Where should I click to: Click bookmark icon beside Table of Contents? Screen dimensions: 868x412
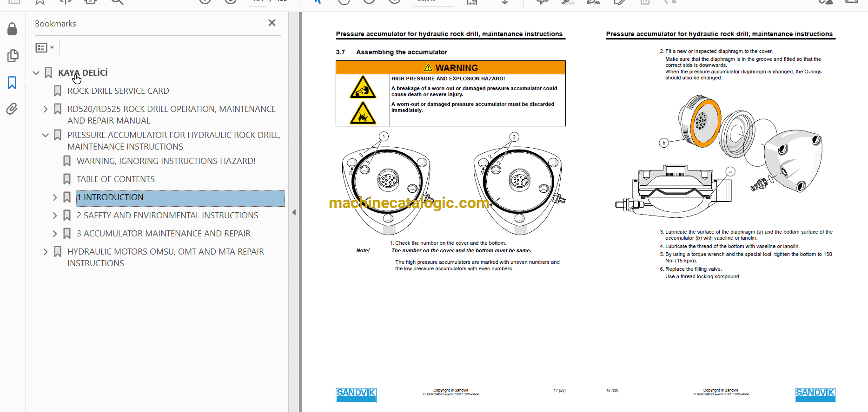click(x=67, y=179)
